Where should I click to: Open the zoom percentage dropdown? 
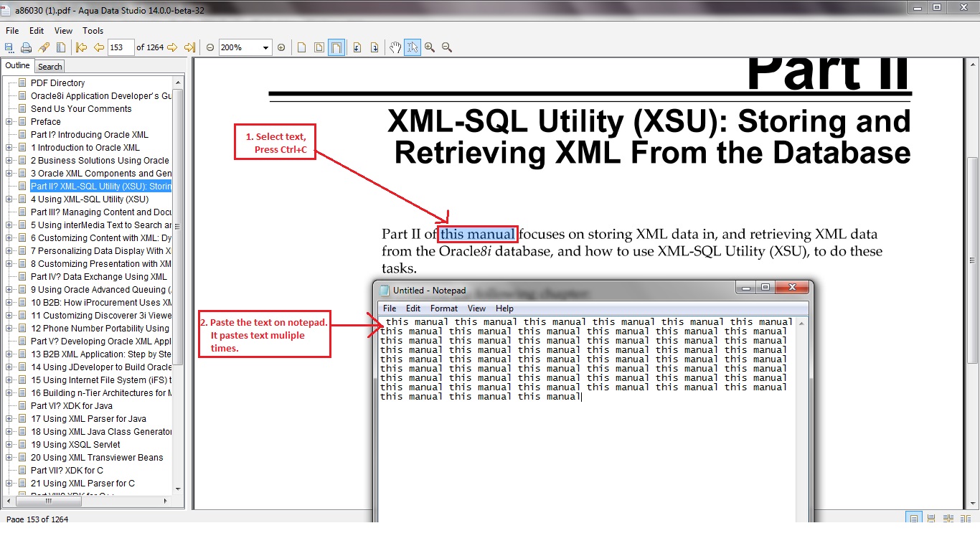point(265,48)
